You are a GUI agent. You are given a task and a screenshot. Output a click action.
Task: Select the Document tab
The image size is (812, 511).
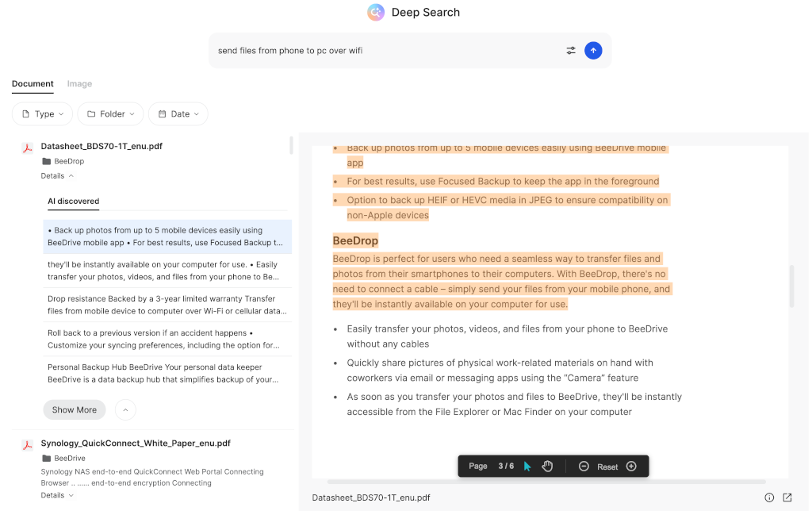(x=33, y=83)
